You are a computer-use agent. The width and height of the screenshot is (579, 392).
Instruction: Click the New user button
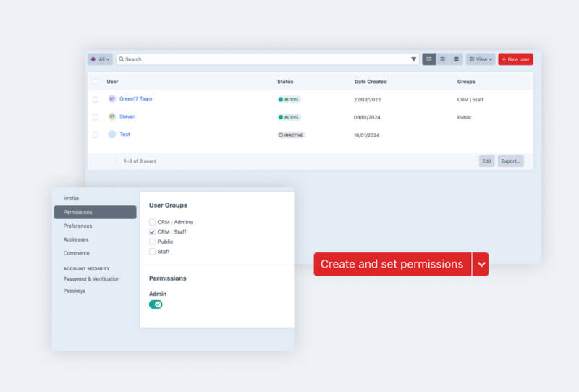[x=515, y=59]
